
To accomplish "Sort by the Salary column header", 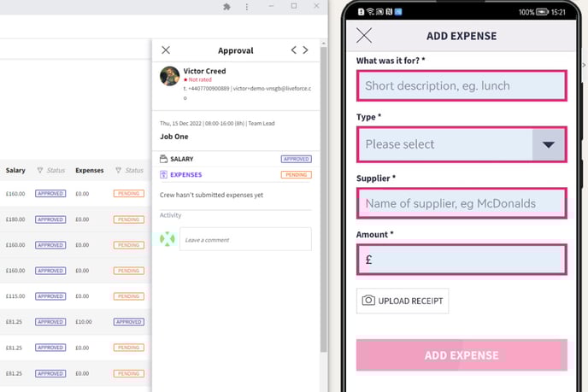I will [15, 170].
